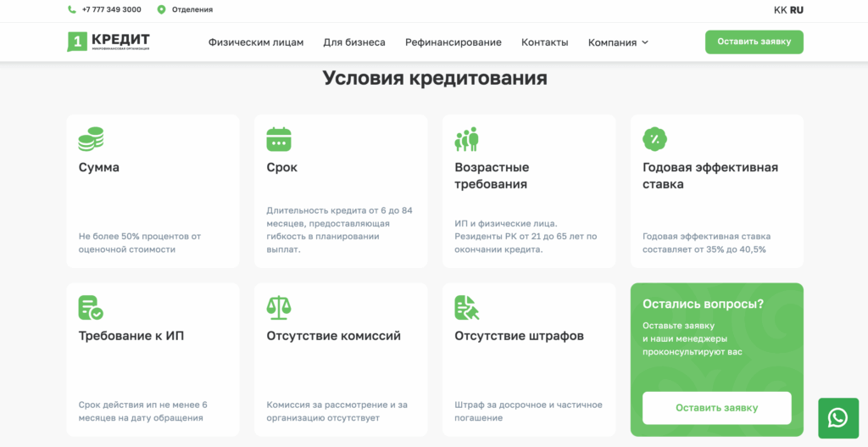Click the green phone icon in top bar

(71, 9)
